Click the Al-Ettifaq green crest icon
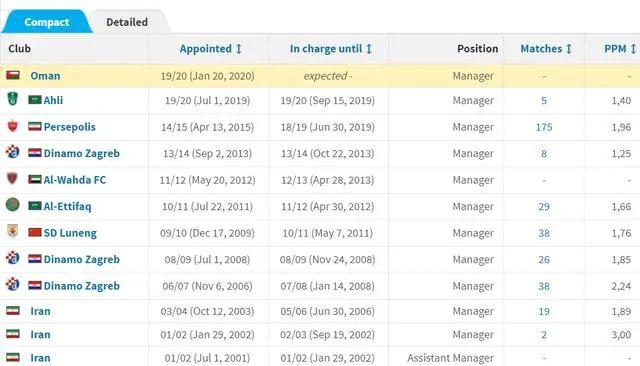 point(13,204)
